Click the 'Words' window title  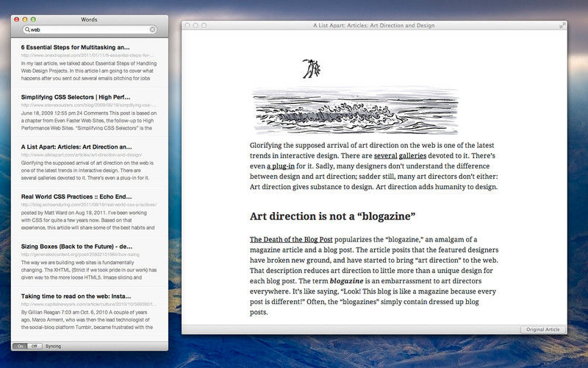(89, 20)
